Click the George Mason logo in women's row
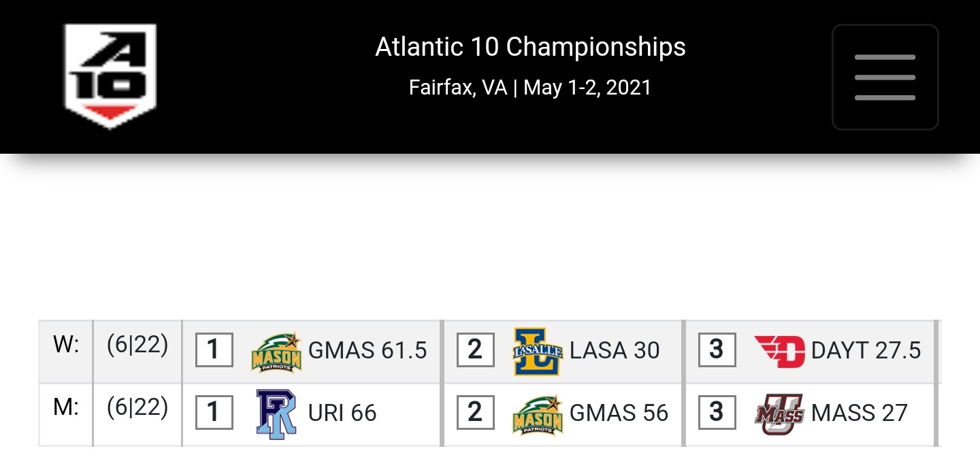Viewport: 980px width, 472px height. [276, 352]
